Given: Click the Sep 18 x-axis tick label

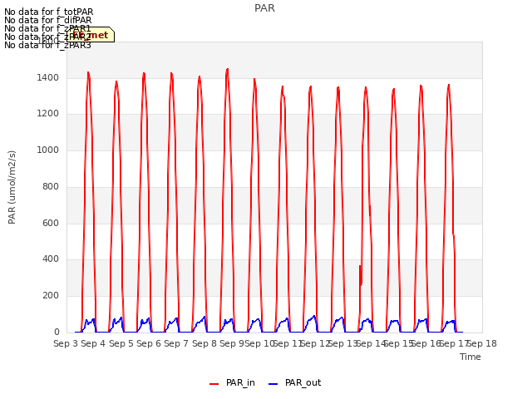Looking at the screenshot, I should coord(483,343).
